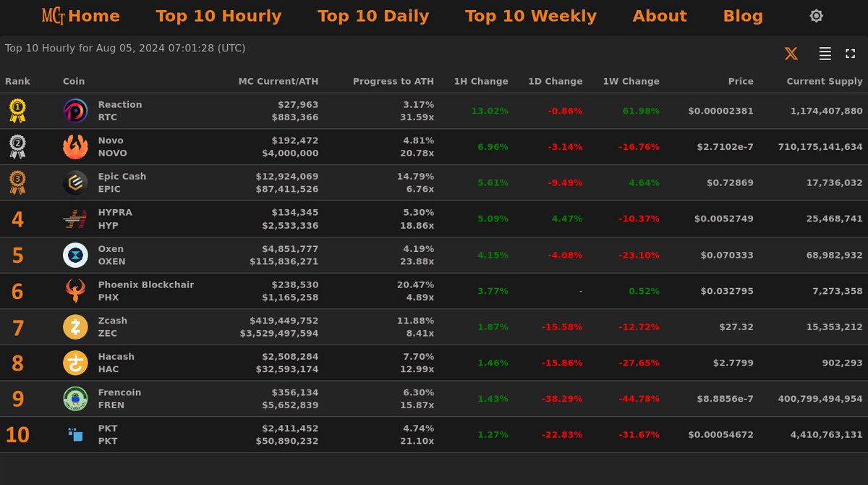The height and width of the screenshot is (485, 868).
Task: Click the Frencoin coin logo
Action: 75,399
